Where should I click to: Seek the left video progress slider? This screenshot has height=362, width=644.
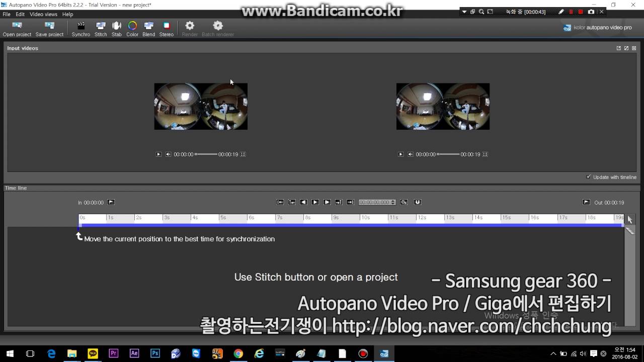click(x=206, y=154)
